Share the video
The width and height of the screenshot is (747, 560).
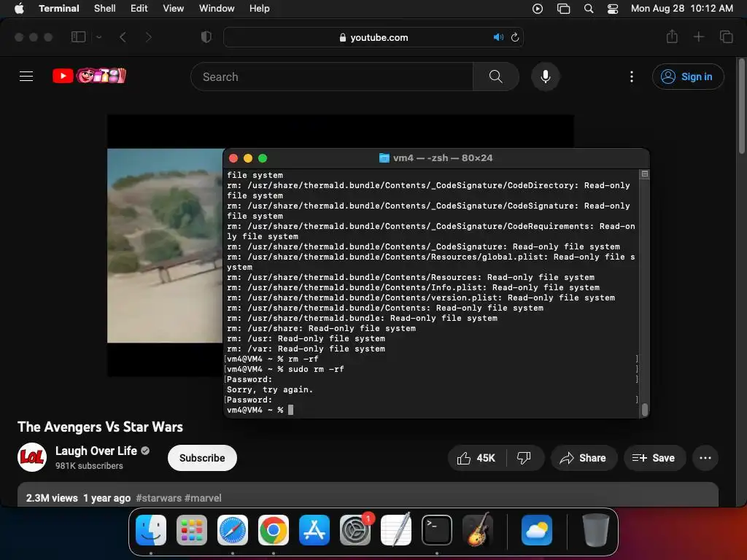tap(584, 458)
